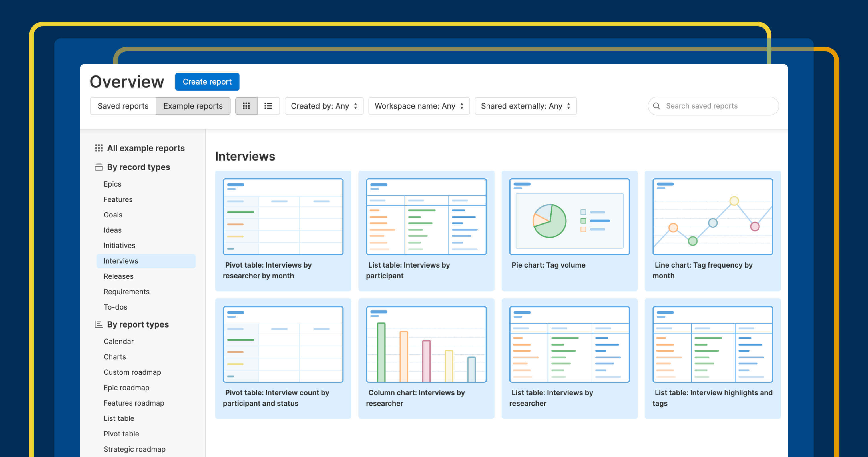Click the By record types stack icon
This screenshot has height=457, width=868.
99,167
